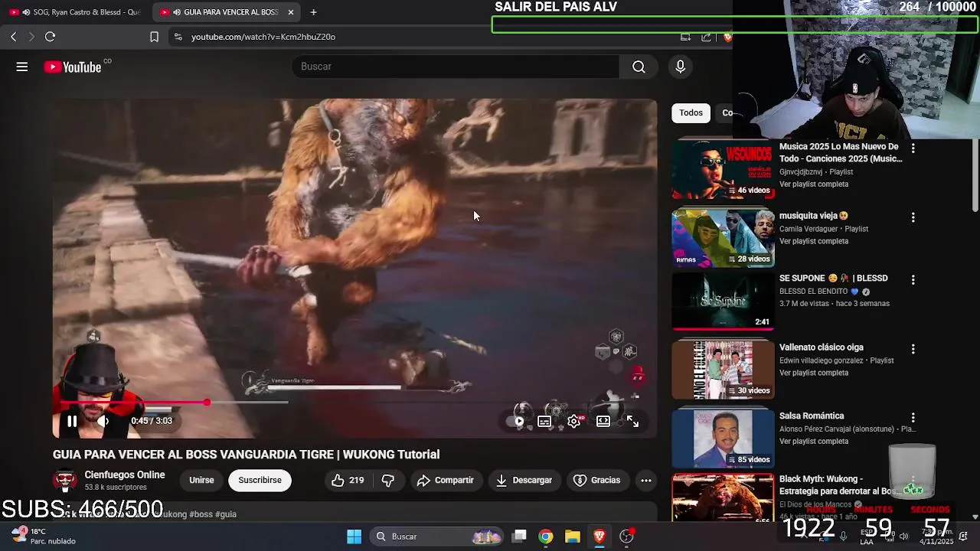Close the GUIA PARA VENCER AL BOSS tab
Image resolution: width=980 pixels, height=551 pixels.
coord(291,12)
